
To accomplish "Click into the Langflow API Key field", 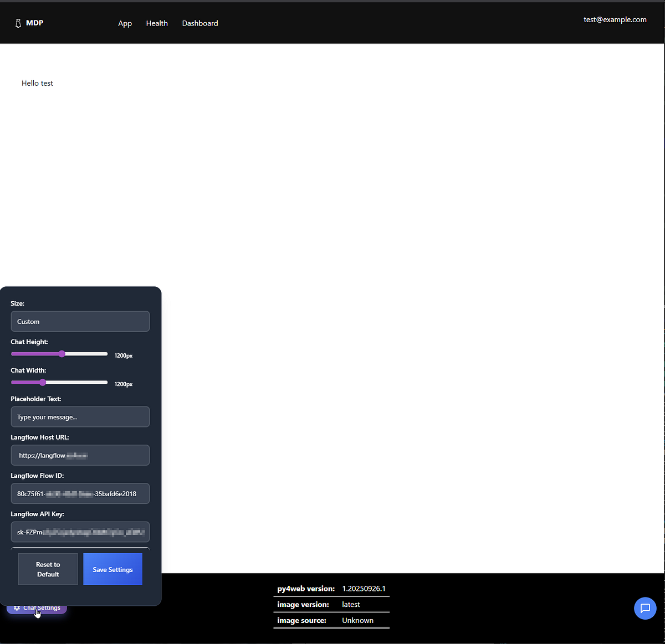I will [80, 532].
